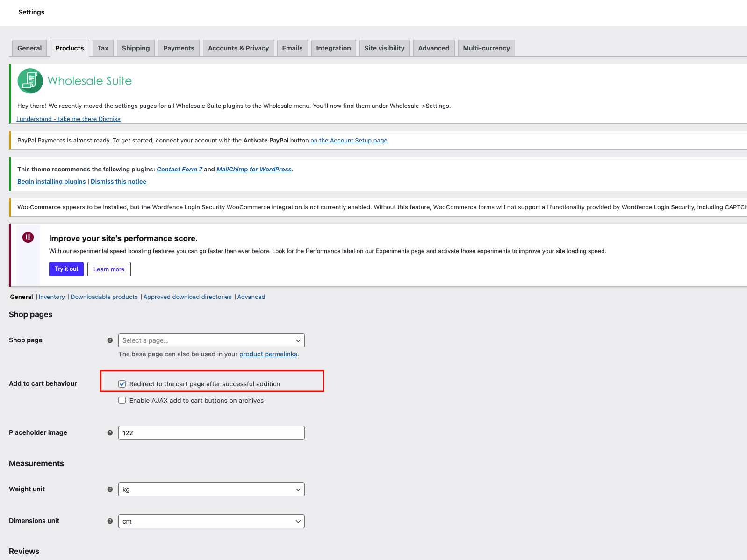747x560 pixels.
Task: Open the Tax tab
Action: pos(103,48)
